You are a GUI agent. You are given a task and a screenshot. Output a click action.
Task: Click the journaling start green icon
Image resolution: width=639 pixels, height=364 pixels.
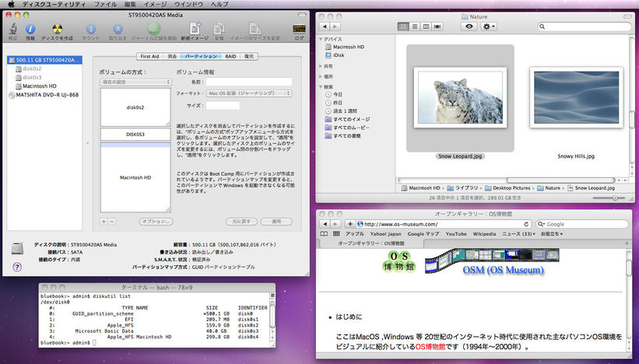pos(153,29)
